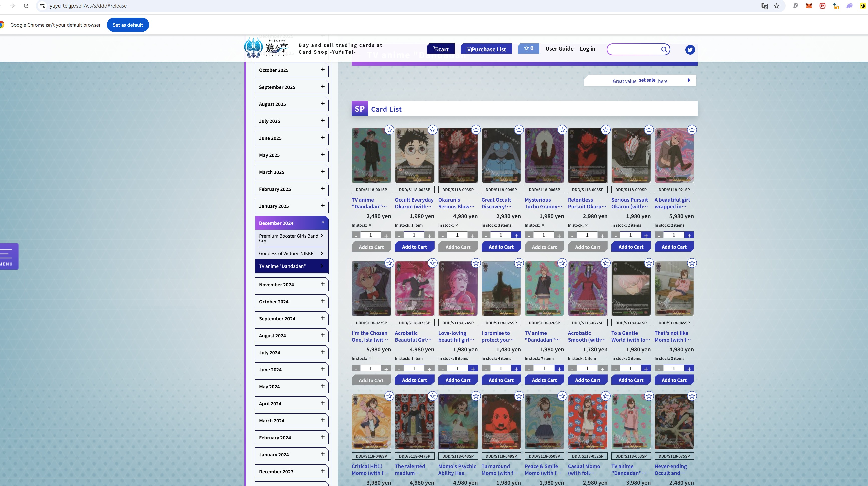Open the Purchase List
Viewport: 868px width, 486px height.
[x=486, y=49]
